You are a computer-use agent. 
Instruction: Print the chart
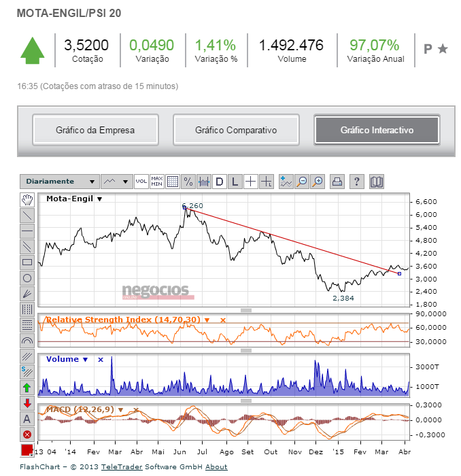[337, 182]
